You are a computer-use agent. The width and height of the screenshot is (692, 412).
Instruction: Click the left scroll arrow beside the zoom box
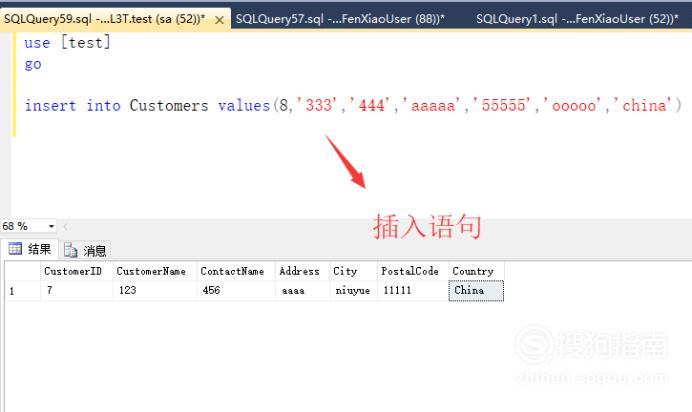click(66, 226)
